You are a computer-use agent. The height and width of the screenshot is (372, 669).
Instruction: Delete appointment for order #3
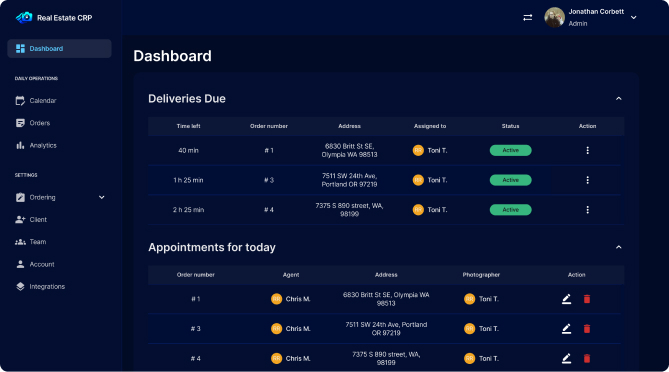587,329
